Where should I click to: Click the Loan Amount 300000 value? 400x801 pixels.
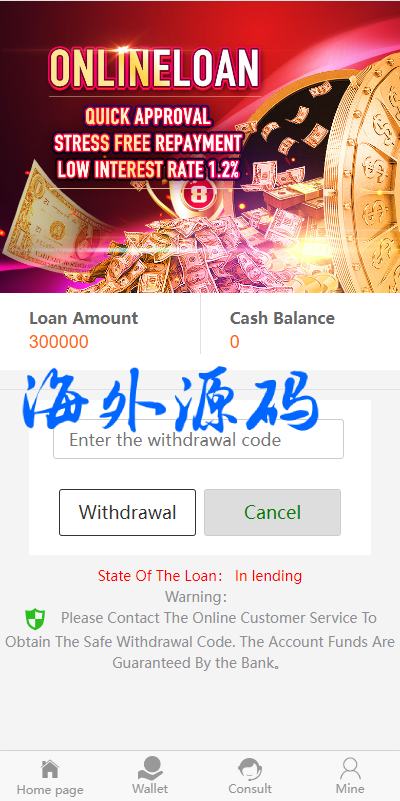pyautogui.click(x=59, y=342)
